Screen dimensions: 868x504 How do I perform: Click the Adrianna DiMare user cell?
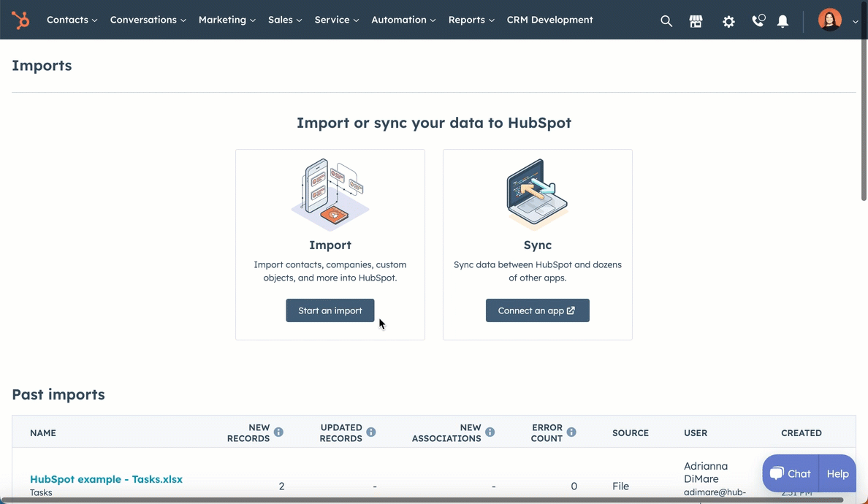715,479
